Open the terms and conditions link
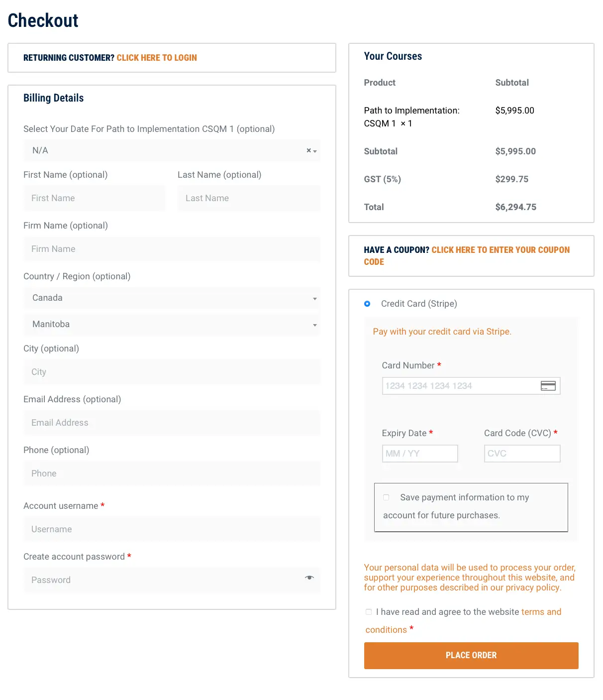This screenshot has width=603, height=700. click(541, 612)
